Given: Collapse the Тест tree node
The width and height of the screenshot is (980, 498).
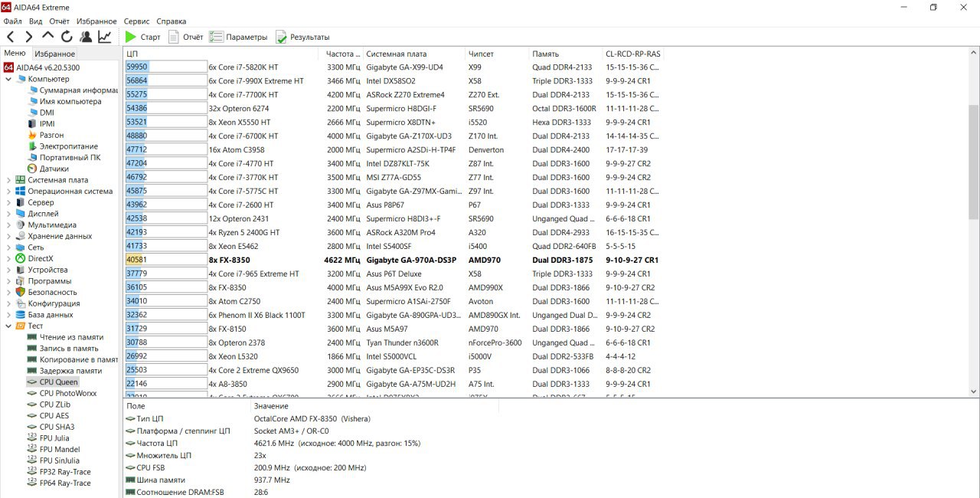Looking at the screenshot, I should click(8, 326).
